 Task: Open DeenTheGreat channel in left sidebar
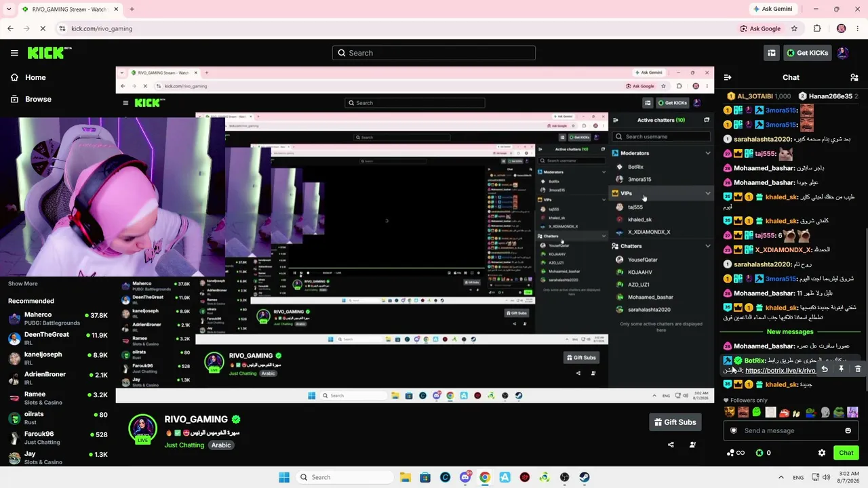click(58, 338)
